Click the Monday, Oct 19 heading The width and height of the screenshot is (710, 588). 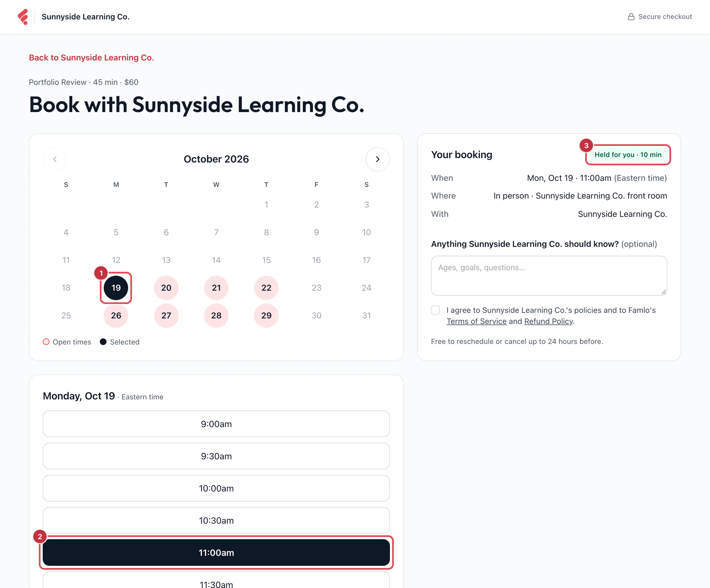click(x=79, y=396)
